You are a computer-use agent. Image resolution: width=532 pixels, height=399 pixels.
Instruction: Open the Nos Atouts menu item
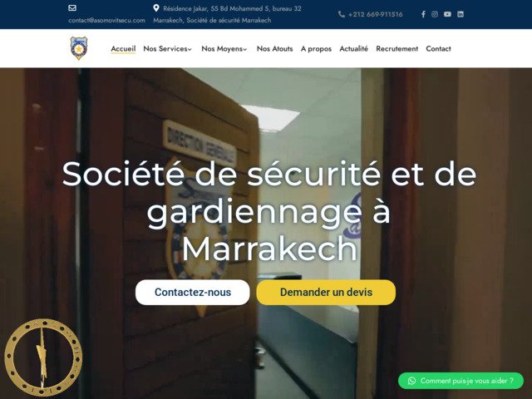274,49
